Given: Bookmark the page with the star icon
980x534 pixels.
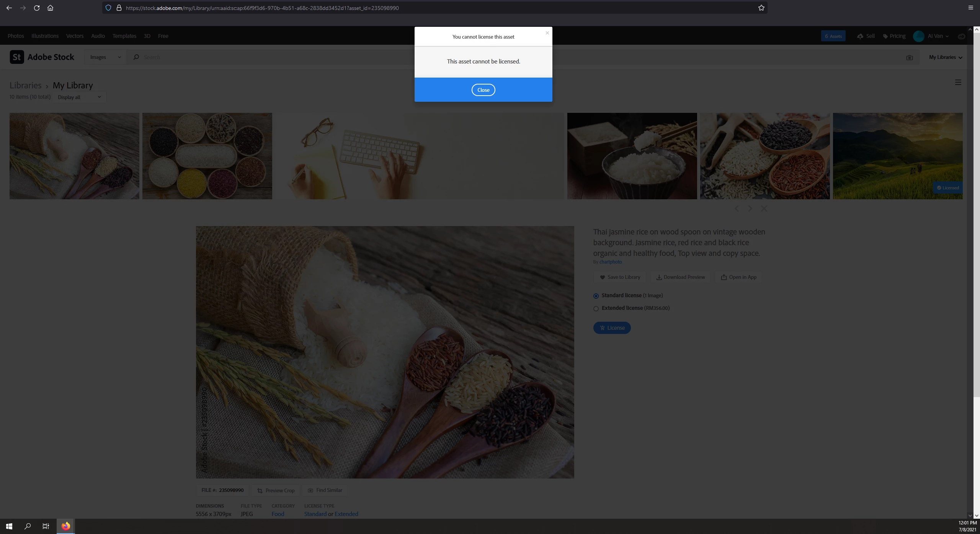Looking at the screenshot, I should pos(761,8).
